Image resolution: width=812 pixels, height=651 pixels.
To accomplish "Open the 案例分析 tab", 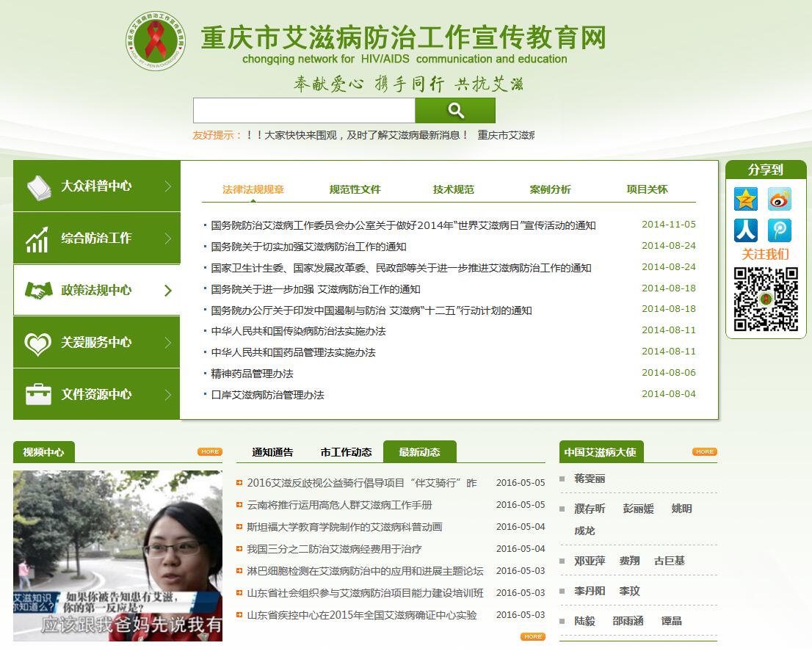I will [x=549, y=189].
